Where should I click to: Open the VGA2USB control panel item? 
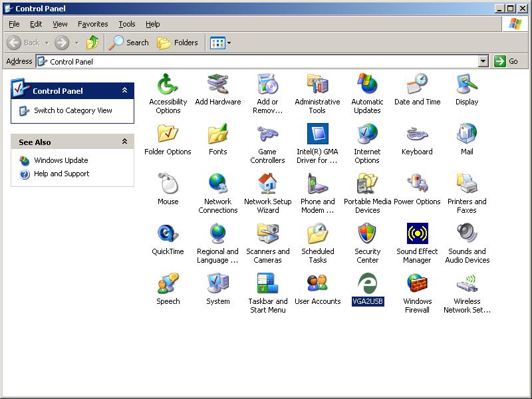click(367, 284)
